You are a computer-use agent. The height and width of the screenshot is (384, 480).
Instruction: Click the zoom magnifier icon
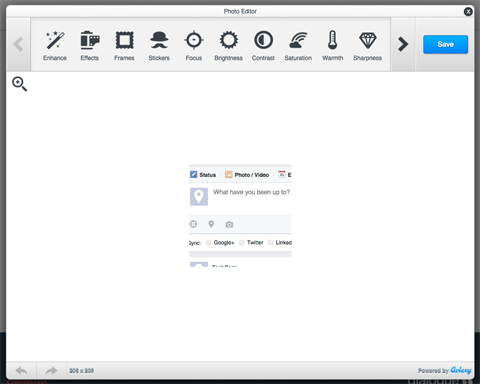[19, 84]
